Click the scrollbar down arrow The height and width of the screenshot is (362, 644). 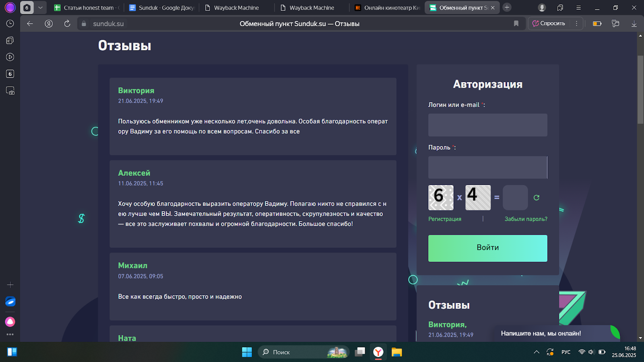click(x=640, y=338)
